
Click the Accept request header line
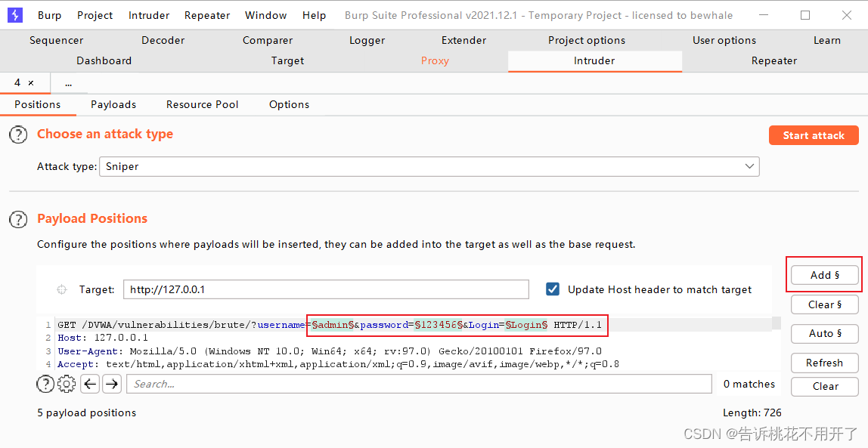click(x=338, y=364)
